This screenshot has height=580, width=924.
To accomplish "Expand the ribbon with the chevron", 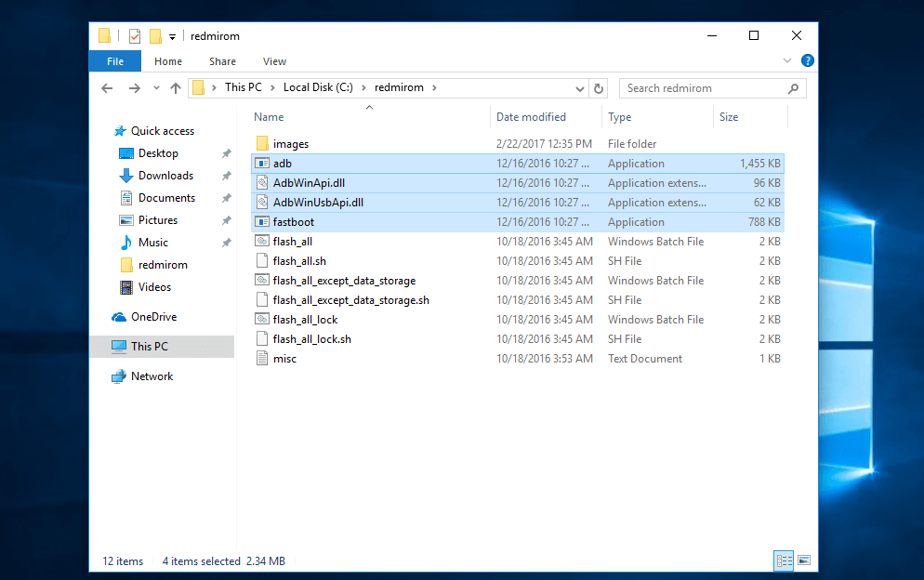I will [x=787, y=60].
